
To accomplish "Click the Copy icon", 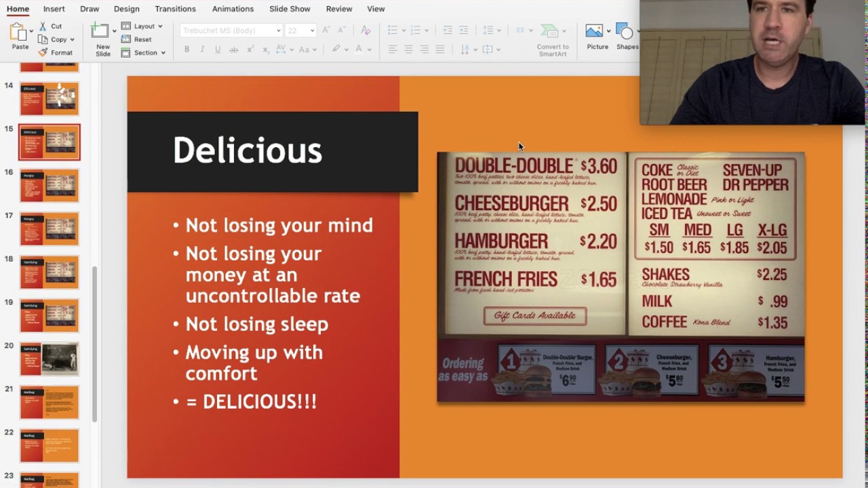I will pos(43,39).
